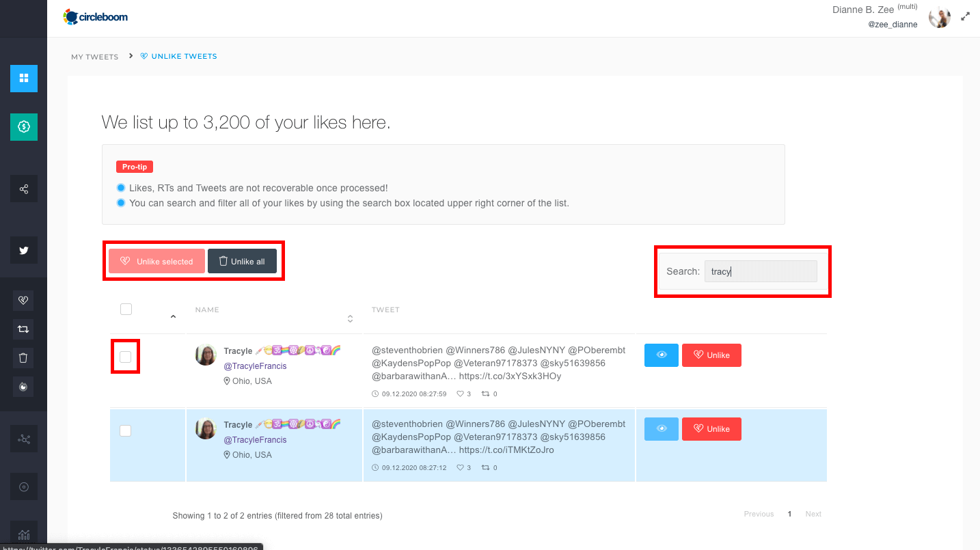
Task: Open the Circleboom dashboard grid icon
Action: [24, 79]
